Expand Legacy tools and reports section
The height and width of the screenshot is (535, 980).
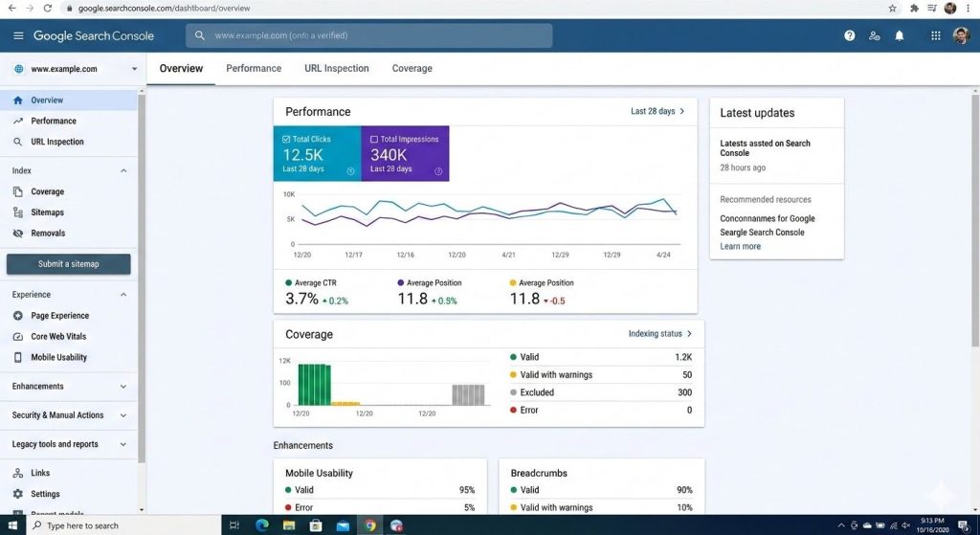[123, 444]
